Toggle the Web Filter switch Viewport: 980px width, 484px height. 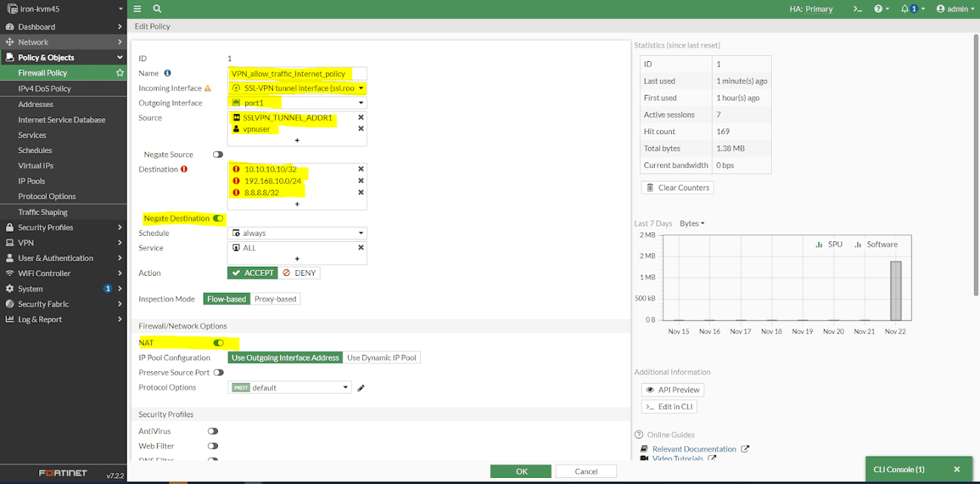coord(213,446)
